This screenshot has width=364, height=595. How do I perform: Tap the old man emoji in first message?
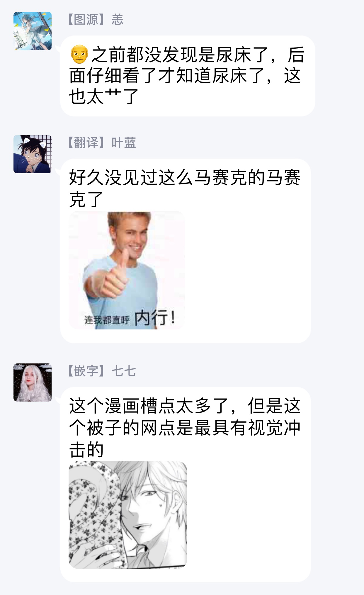(x=79, y=54)
